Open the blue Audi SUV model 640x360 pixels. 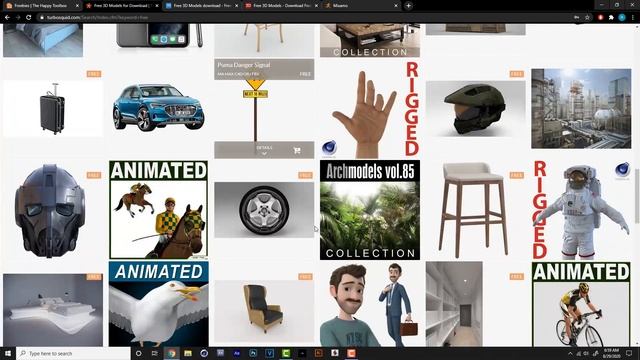click(x=158, y=108)
